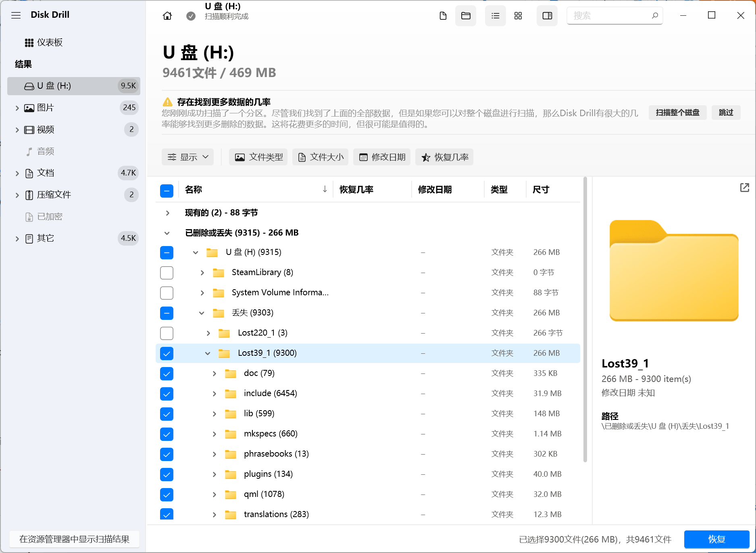The width and height of the screenshot is (756, 553).
Task: Select U 盘 (H:) in results sidebar
Action: 74,86
